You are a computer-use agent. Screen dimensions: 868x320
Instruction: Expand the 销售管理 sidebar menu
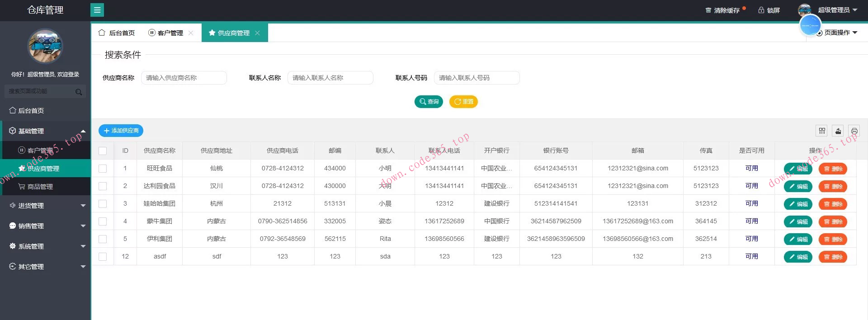click(x=45, y=226)
